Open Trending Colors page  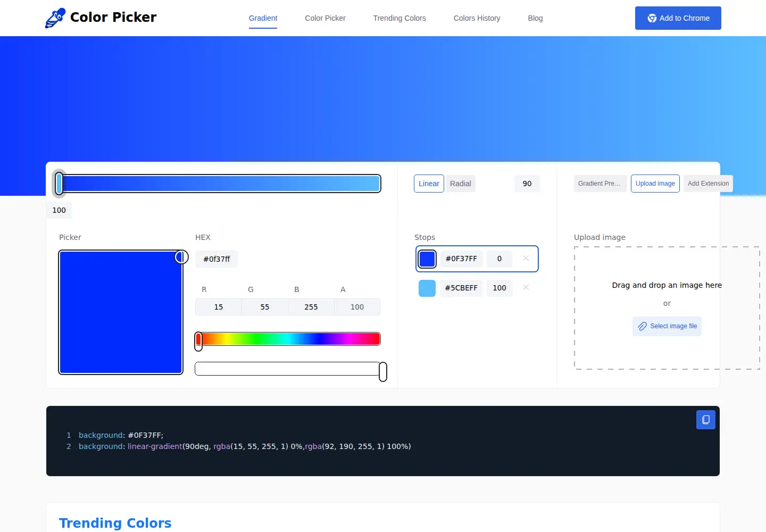[399, 18]
